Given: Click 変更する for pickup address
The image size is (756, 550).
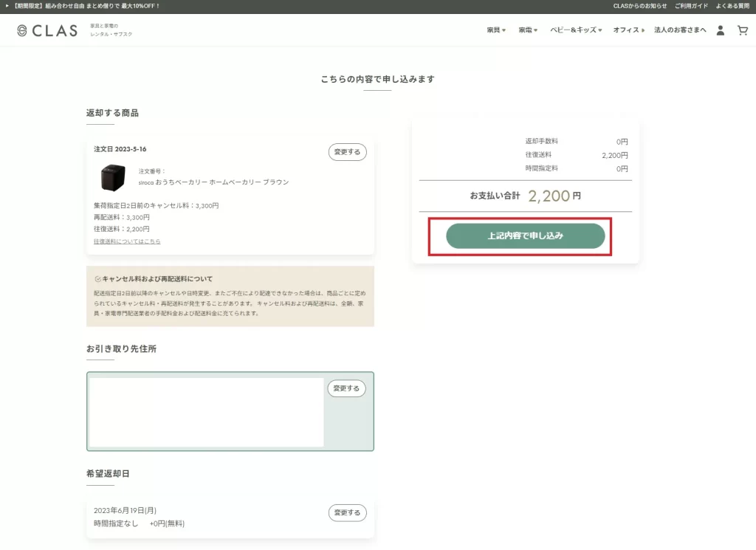Looking at the screenshot, I should 346,388.
